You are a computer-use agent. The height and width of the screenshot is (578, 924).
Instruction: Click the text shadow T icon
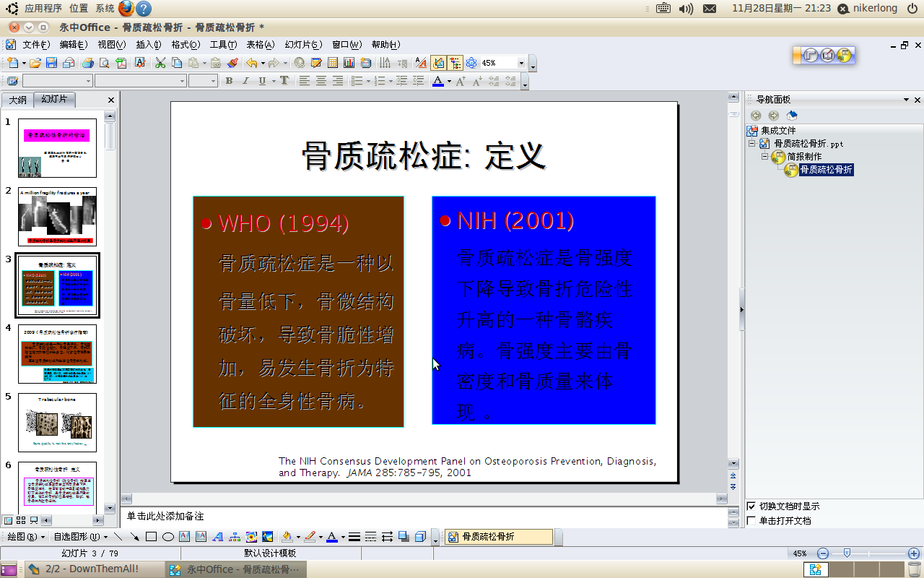[x=284, y=81]
